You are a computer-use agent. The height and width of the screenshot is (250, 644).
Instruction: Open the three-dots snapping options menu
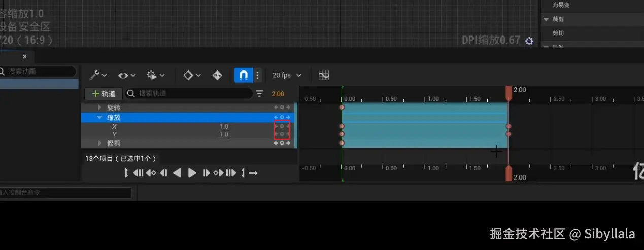click(x=257, y=75)
